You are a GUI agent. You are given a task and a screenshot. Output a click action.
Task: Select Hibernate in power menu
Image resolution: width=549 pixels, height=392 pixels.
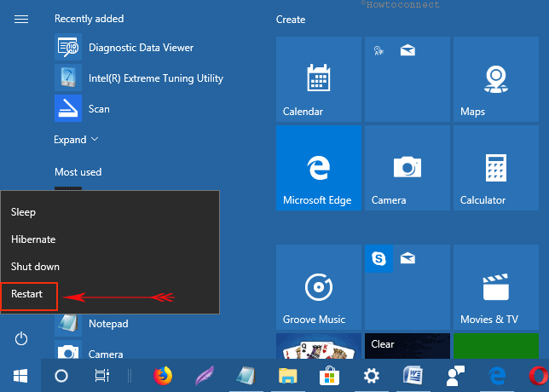(33, 239)
